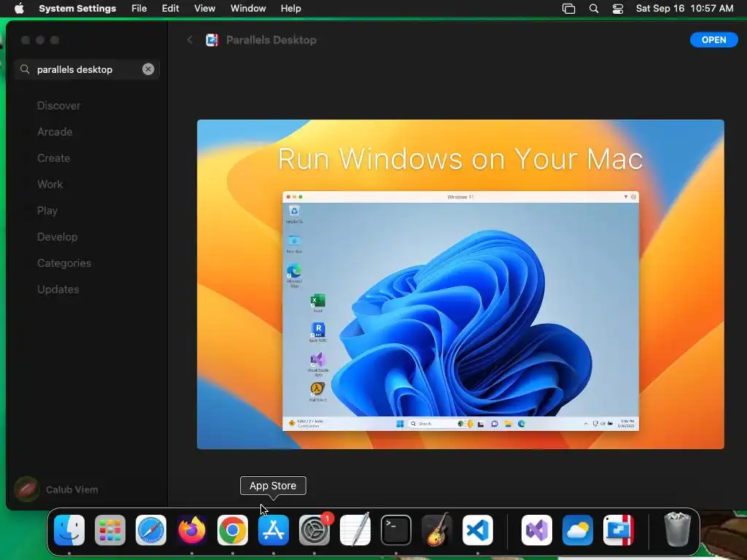Show Updates in the sidebar
This screenshot has width=747, height=560.
pos(58,289)
